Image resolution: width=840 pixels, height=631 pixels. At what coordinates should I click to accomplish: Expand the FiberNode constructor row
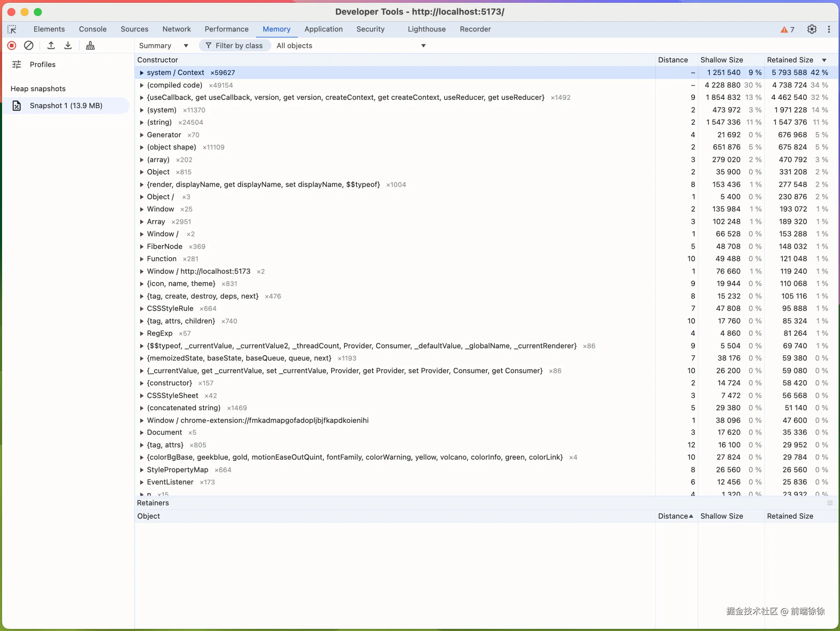(x=142, y=246)
